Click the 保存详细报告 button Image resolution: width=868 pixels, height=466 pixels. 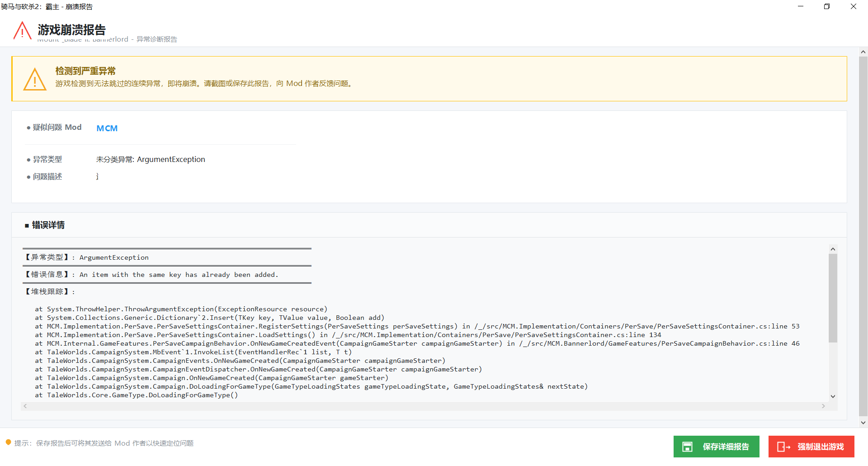point(716,447)
